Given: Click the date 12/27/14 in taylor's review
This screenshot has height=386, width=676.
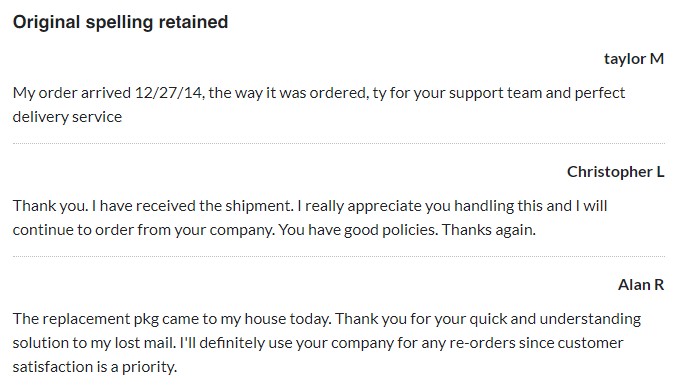Looking at the screenshot, I should (x=168, y=93).
